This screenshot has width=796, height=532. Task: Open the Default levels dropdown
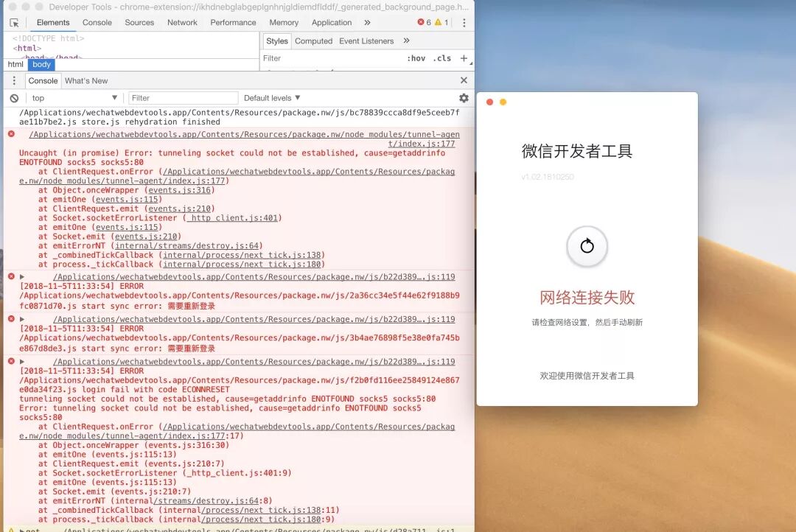pyautogui.click(x=272, y=98)
